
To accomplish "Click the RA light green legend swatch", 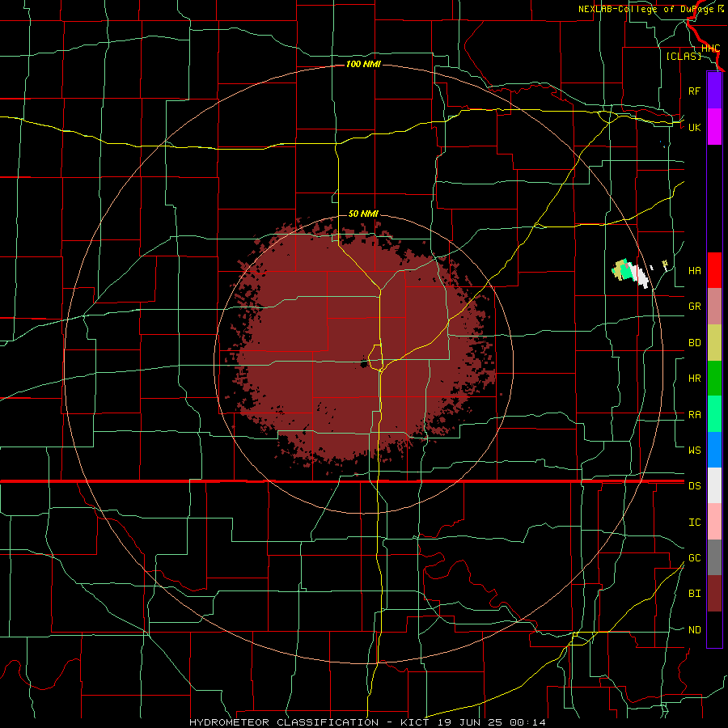I will pyautogui.click(x=714, y=414).
